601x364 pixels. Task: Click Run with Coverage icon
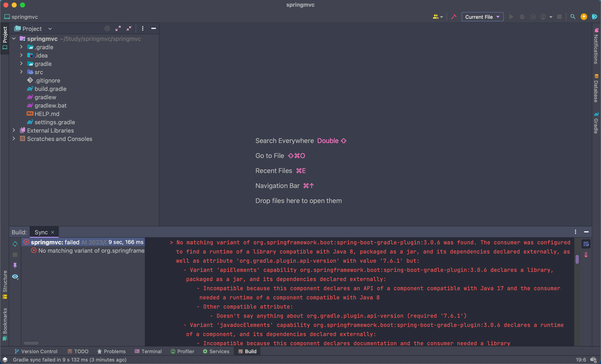click(x=533, y=17)
